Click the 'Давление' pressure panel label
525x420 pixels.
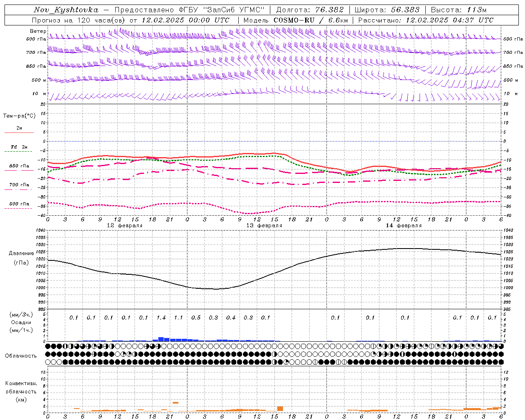[x=21, y=253]
